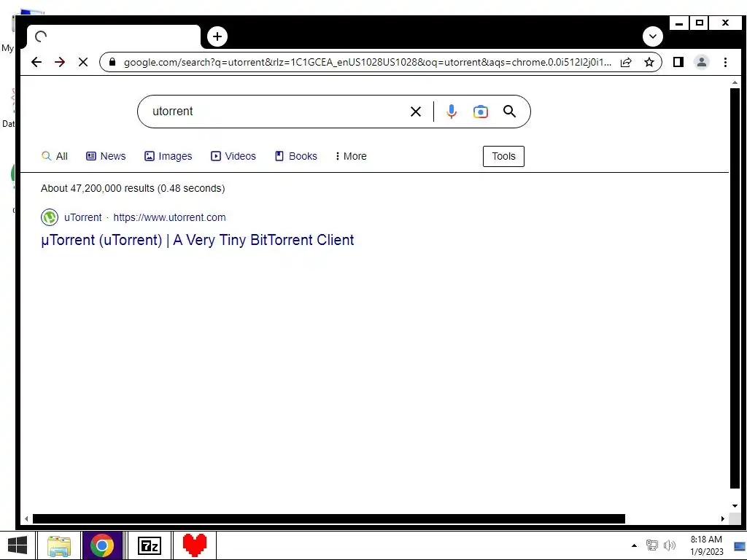Open the µTorrent Very Tiny BitTorrent Client result
The width and height of the screenshot is (747, 560).
(x=197, y=240)
